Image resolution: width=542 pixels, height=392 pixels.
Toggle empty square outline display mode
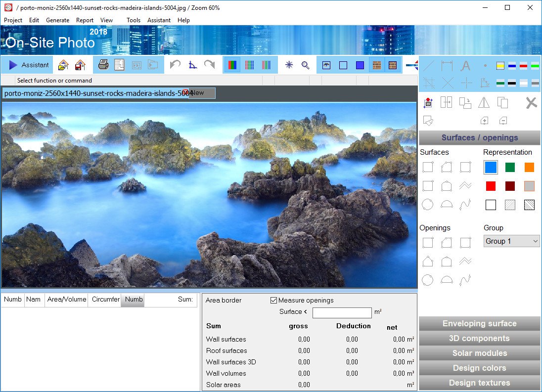343,65
